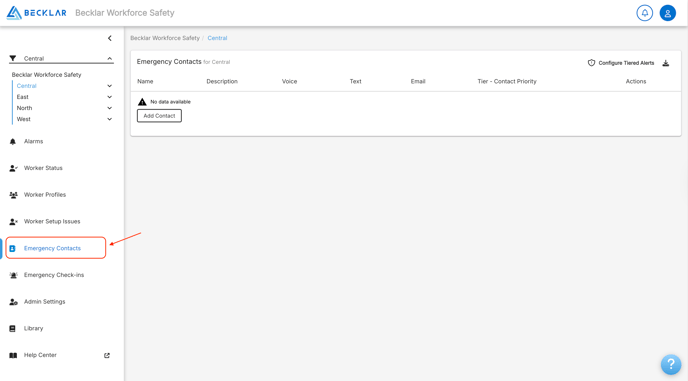Select East in the group tree
The height and width of the screenshot is (381, 688).
click(22, 97)
